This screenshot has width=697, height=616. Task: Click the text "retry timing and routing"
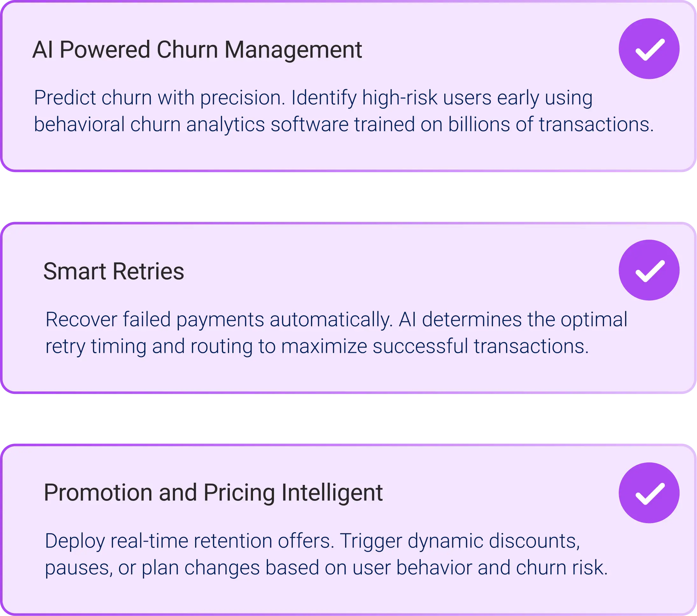tap(148, 346)
